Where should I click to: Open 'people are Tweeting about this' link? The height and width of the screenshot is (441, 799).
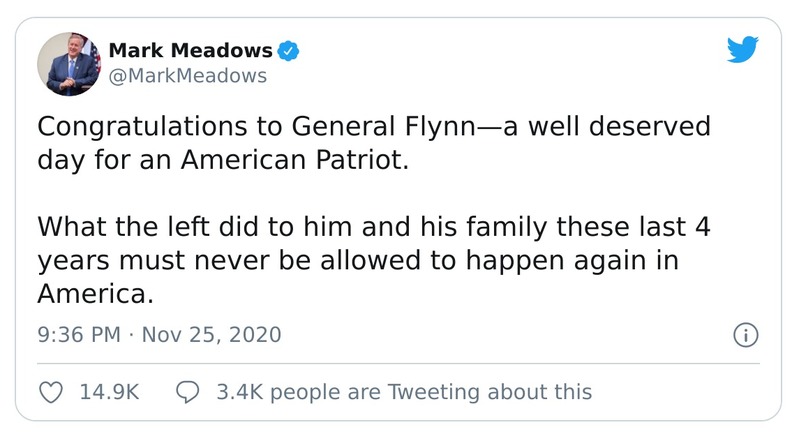click(x=431, y=392)
